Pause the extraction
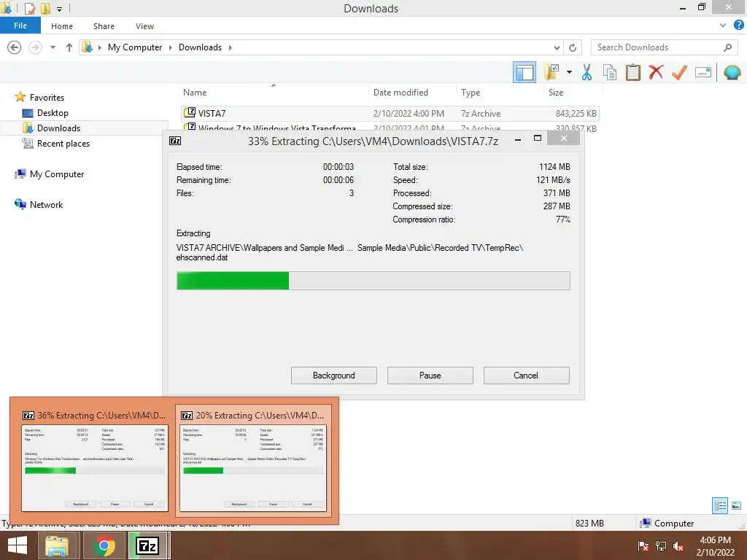Image resolution: width=747 pixels, height=560 pixels. 430,376
